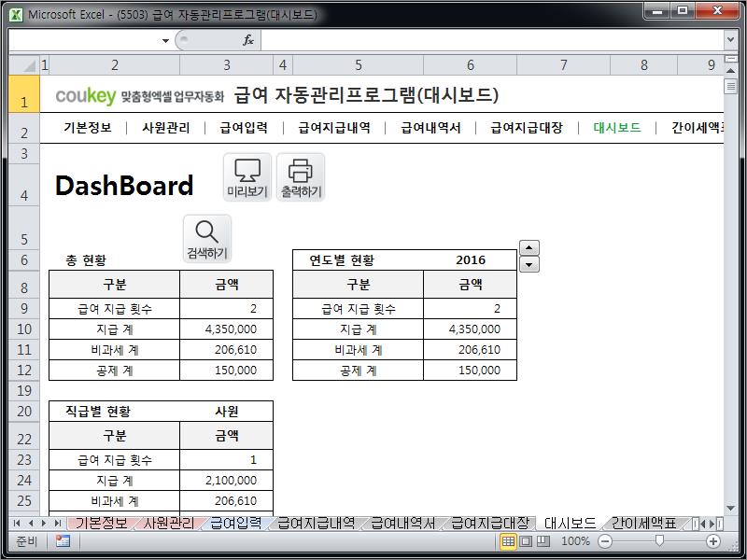The width and height of the screenshot is (747, 560).
Task: Open 급여지급대장 in the navigation menu
Action: click(527, 128)
